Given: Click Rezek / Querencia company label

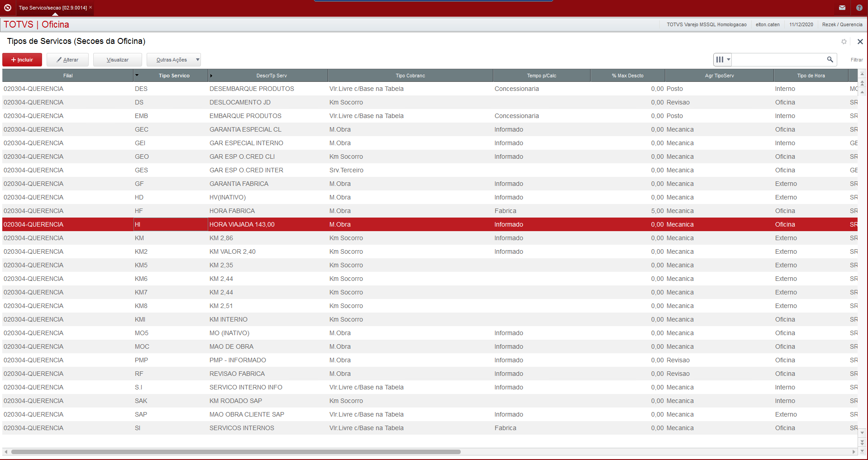Looking at the screenshot, I should [842, 24].
